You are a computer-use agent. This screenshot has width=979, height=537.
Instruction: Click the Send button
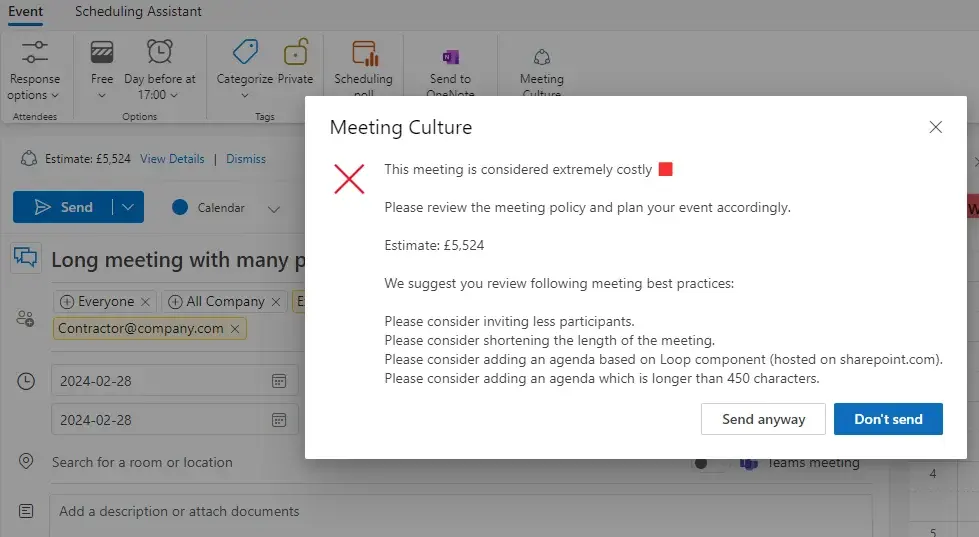(62, 207)
